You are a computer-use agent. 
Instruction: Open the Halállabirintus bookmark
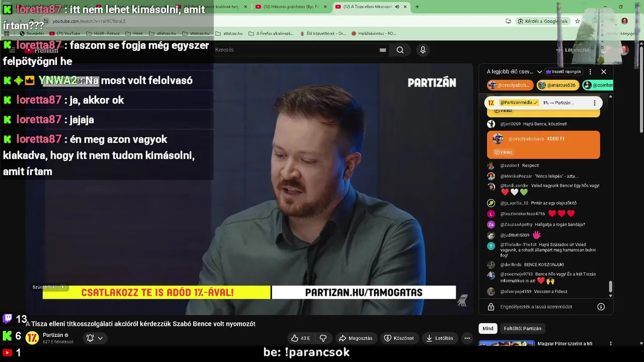point(373,34)
